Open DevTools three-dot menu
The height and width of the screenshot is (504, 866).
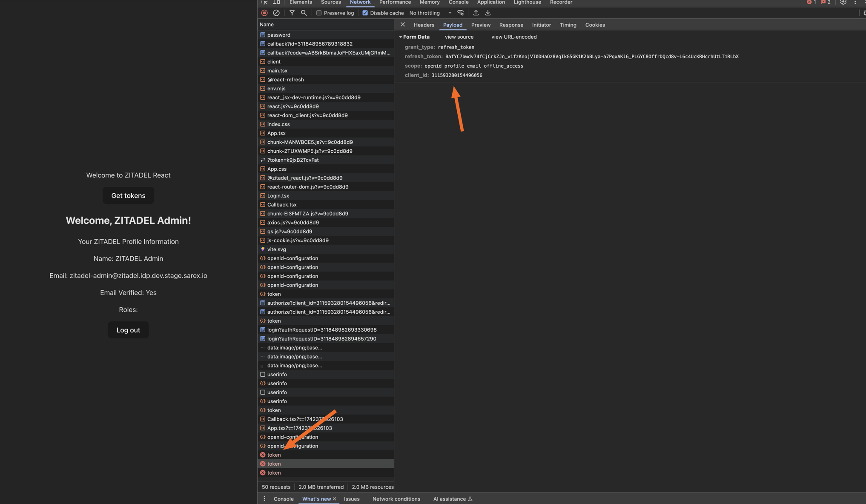click(x=855, y=2)
